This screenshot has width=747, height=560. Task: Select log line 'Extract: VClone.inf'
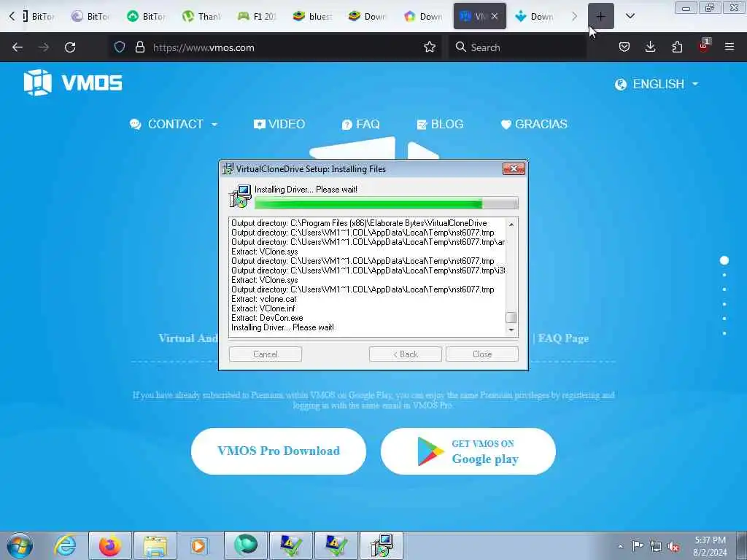click(x=263, y=308)
